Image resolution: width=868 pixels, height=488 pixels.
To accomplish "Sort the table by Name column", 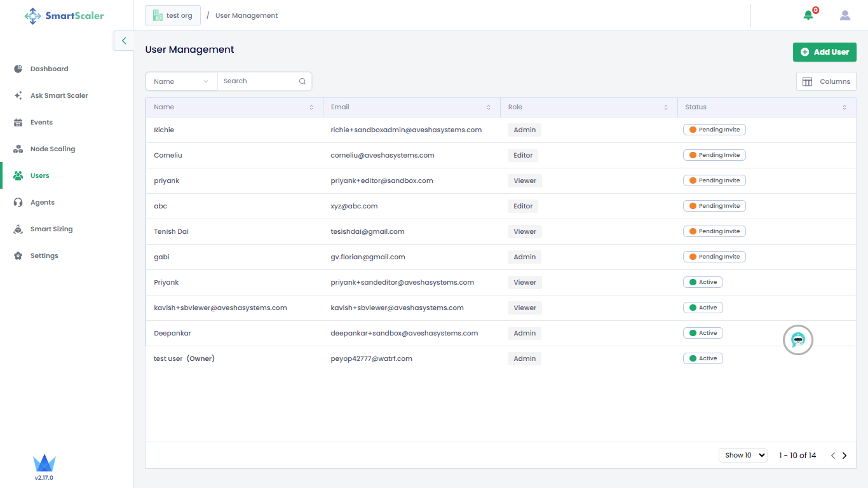I will click(x=311, y=107).
